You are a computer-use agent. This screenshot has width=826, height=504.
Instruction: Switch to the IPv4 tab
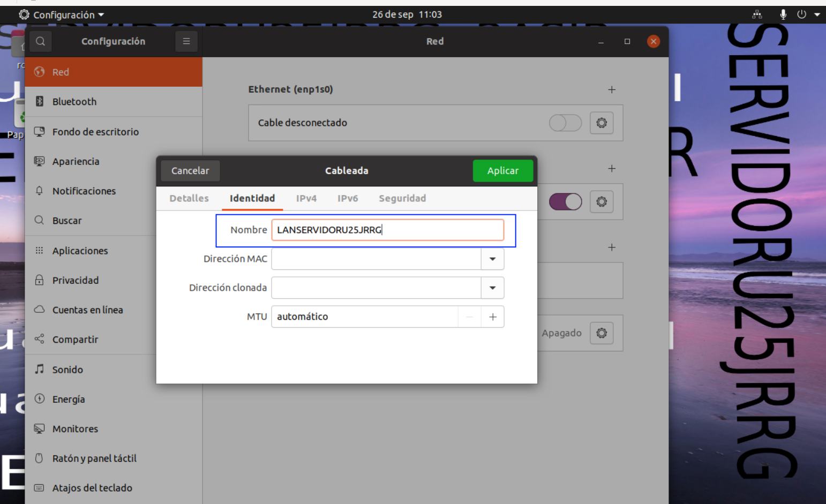coord(306,198)
